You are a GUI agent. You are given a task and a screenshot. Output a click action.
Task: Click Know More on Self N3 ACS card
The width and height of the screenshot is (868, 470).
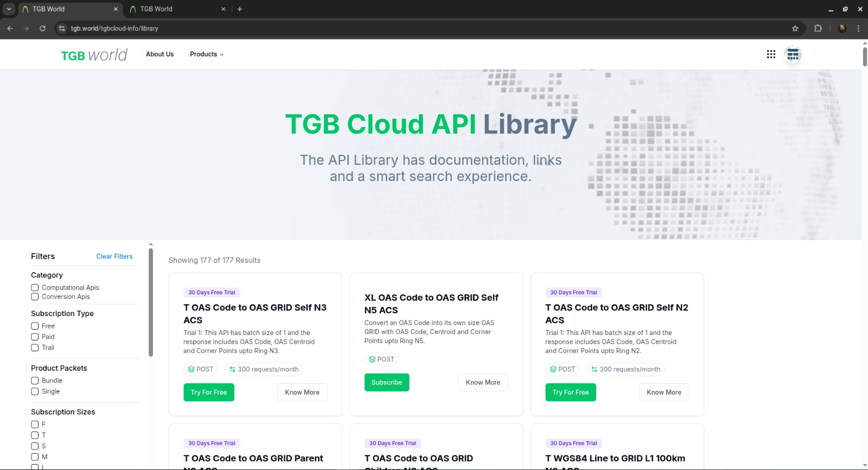click(302, 392)
